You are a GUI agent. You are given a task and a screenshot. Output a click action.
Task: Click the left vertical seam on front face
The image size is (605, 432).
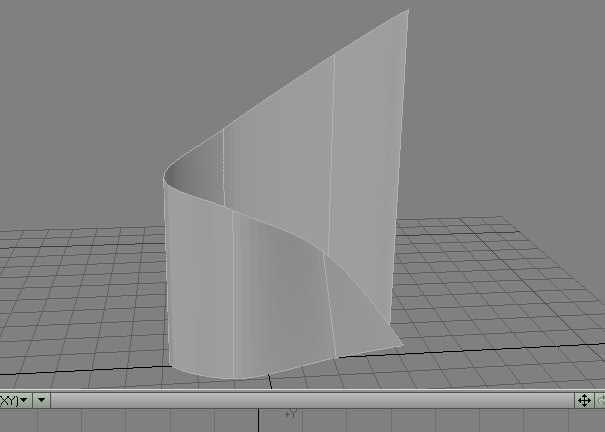click(234, 290)
